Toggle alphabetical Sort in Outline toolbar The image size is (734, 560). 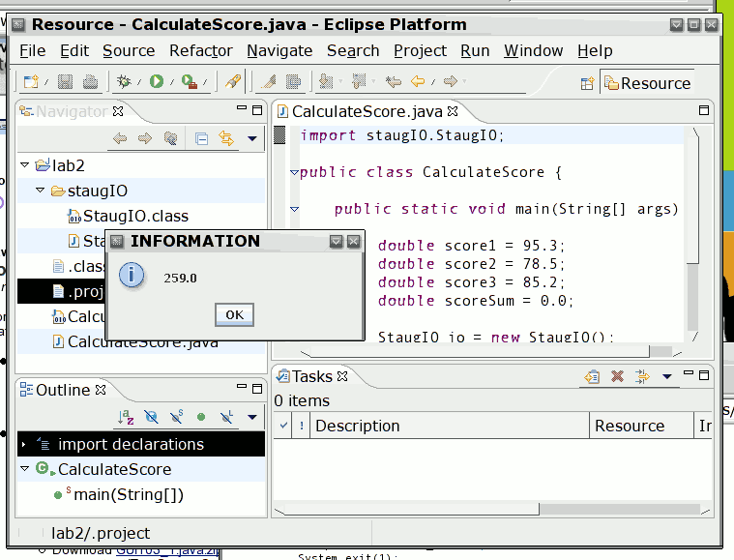pos(125,418)
